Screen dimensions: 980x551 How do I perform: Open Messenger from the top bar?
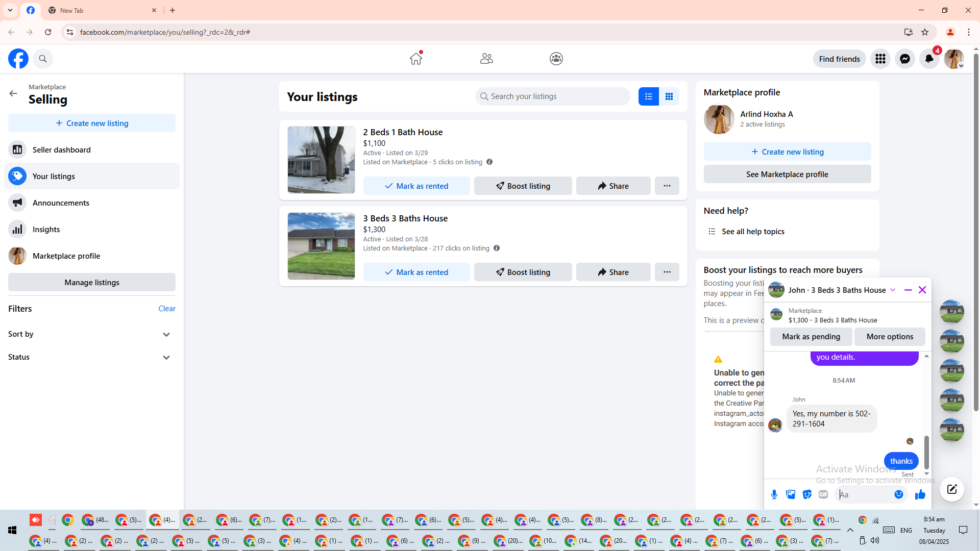[904, 59]
